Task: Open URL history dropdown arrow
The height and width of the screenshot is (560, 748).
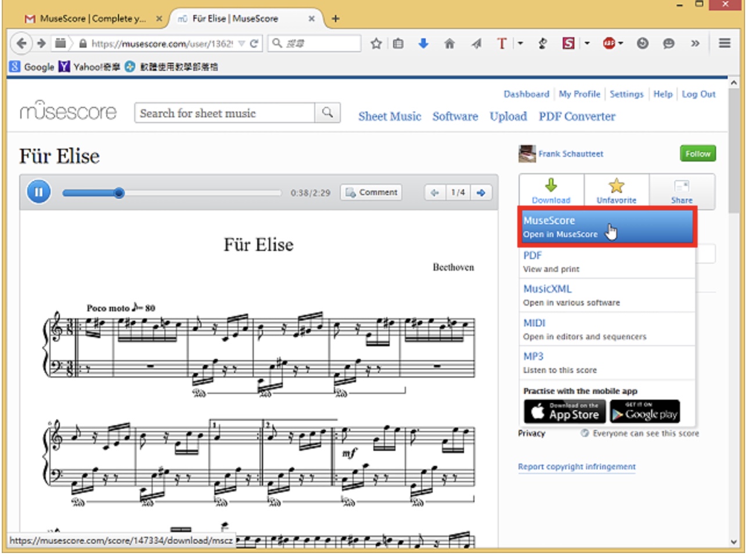Action: click(241, 44)
